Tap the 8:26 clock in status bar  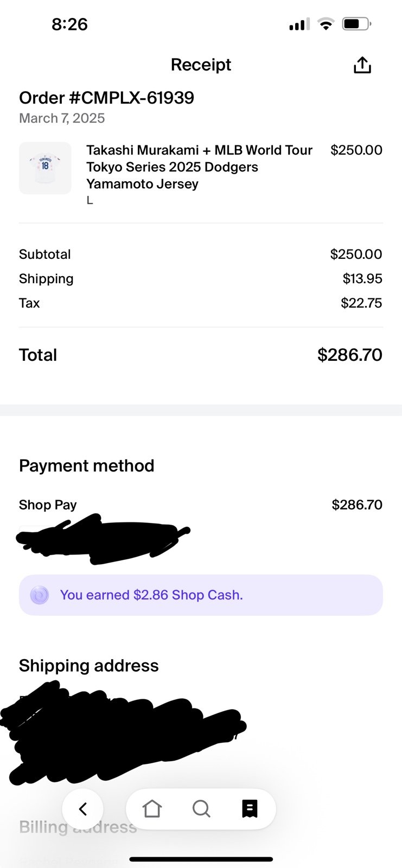click(x=69, y=24)
